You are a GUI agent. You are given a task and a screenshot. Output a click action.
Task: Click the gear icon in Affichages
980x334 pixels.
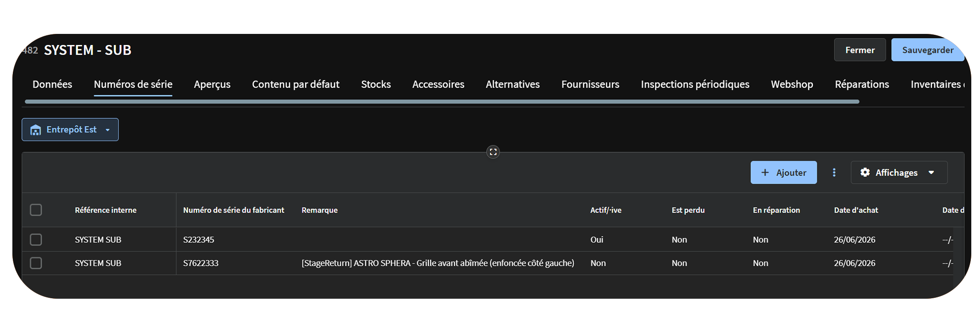865,172
